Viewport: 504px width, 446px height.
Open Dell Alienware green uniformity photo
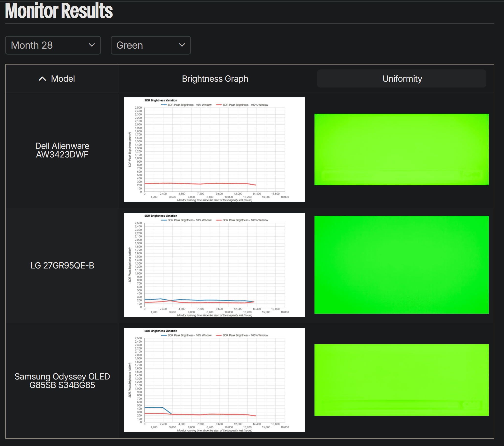coord(401,149)
